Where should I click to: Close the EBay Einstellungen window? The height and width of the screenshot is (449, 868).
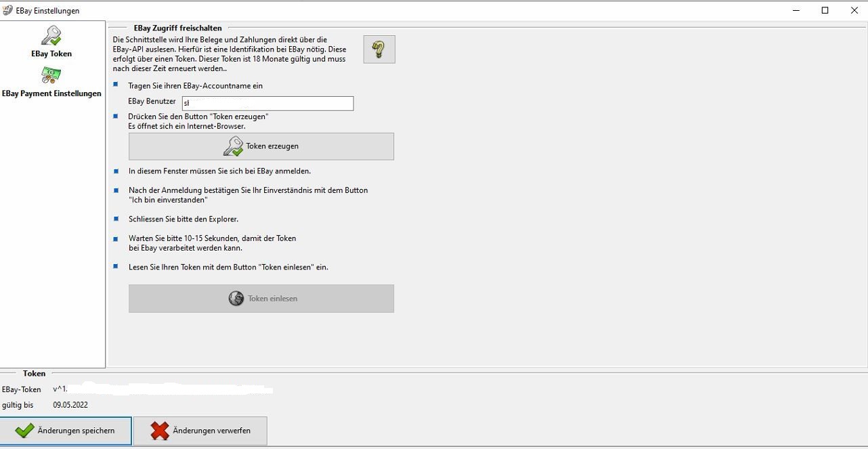[x=854, y=10]
